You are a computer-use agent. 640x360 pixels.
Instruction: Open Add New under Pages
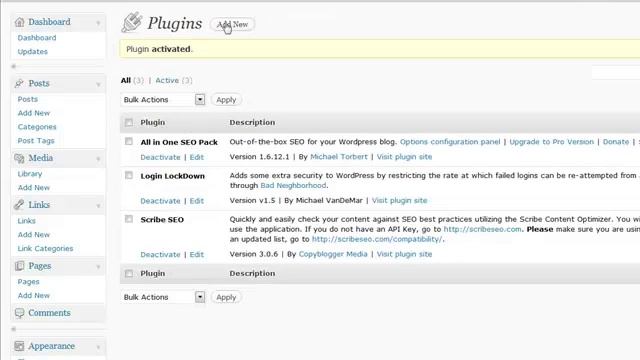coord(33,296)
